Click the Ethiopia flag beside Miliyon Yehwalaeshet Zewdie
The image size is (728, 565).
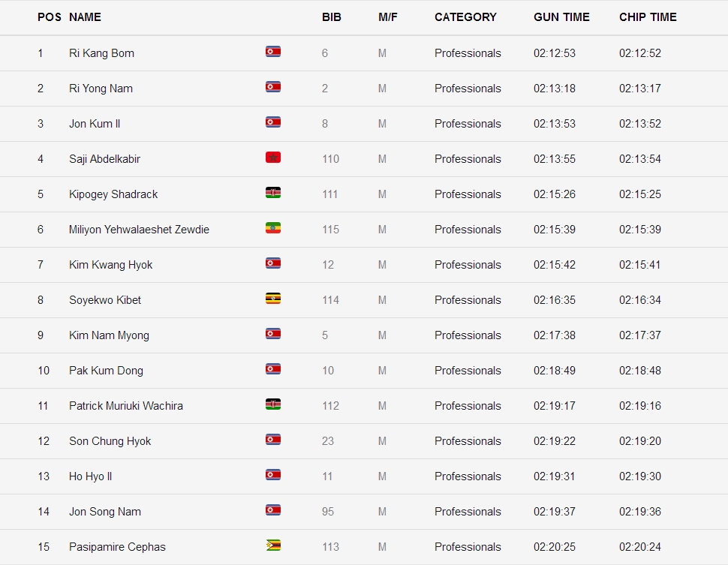pyautogui.click(x=273, y=228)
